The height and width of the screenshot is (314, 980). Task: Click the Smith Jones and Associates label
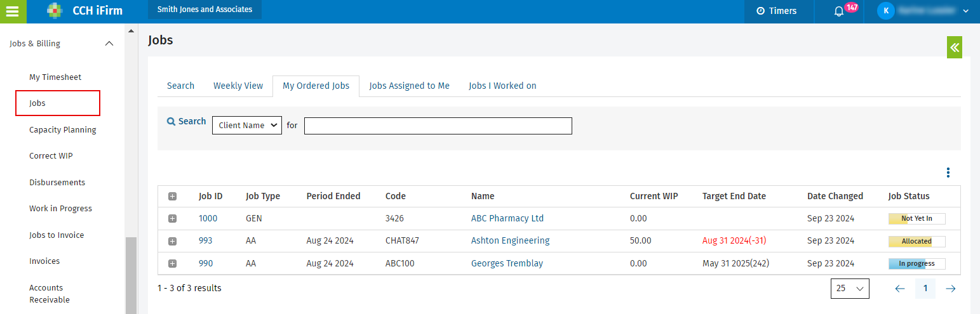point(205,10)
